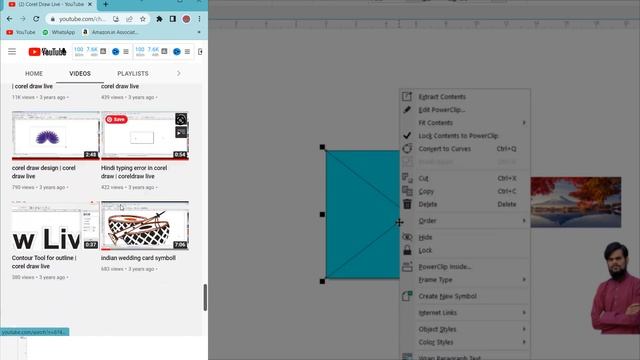Switch to the PLAYLISTS channel tab
Viewport: 640px width, 360px height.
133,73
